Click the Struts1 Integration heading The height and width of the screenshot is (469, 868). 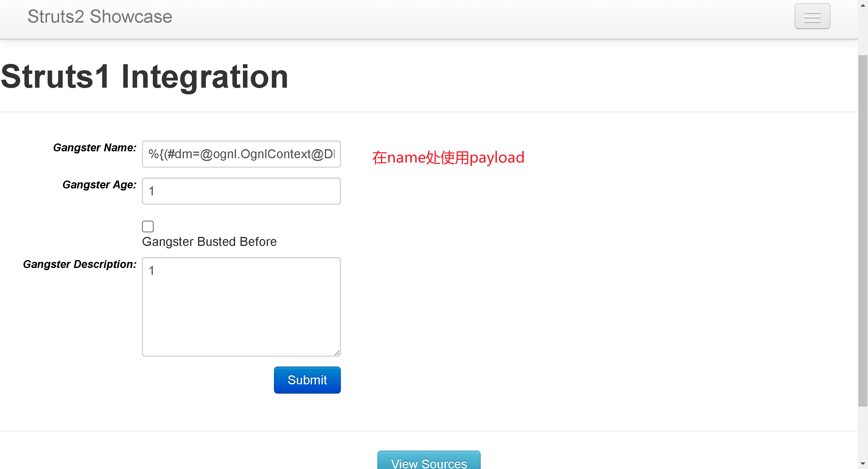point(144,77)
